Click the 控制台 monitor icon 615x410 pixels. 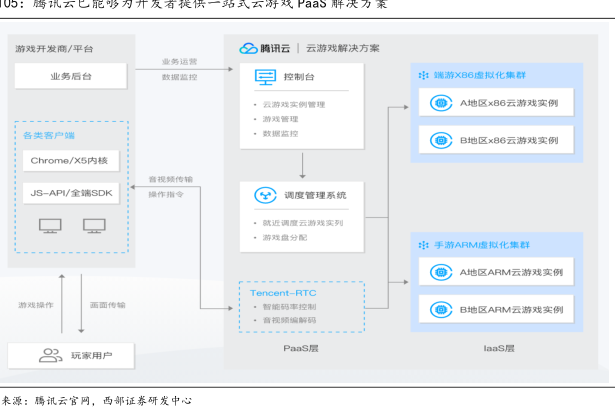tap(265, 76)
